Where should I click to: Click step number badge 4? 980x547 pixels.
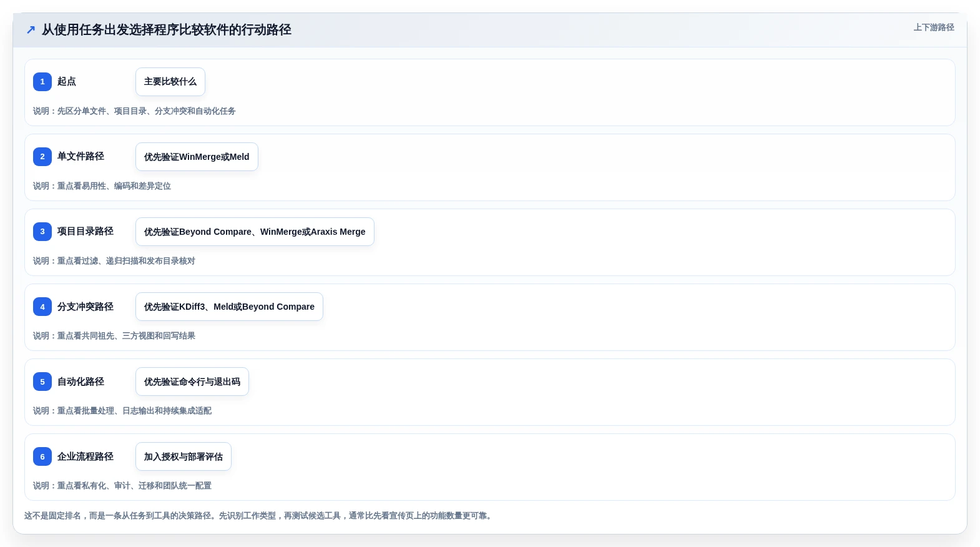[42, 307]
